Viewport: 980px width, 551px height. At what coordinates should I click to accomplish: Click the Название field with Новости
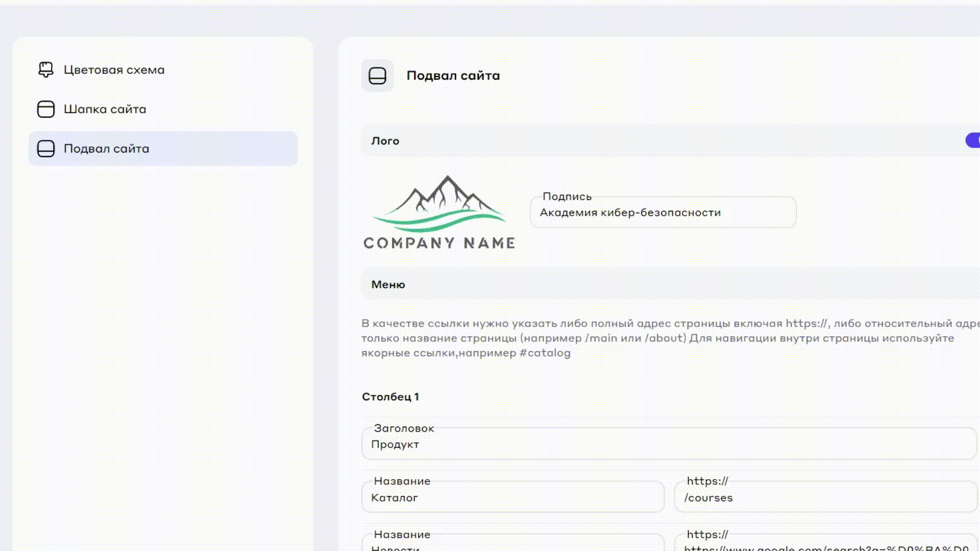click(512, 545)
